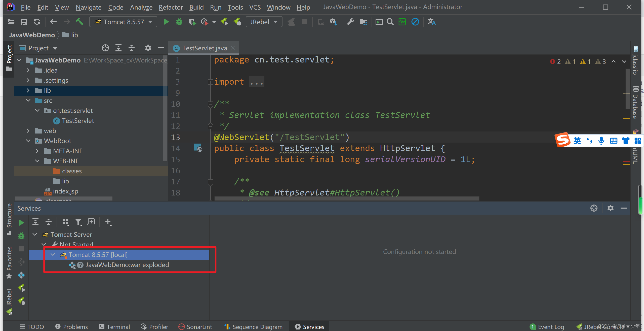Expand the web folder
The image size is (644, 331).
coord(28,131)
